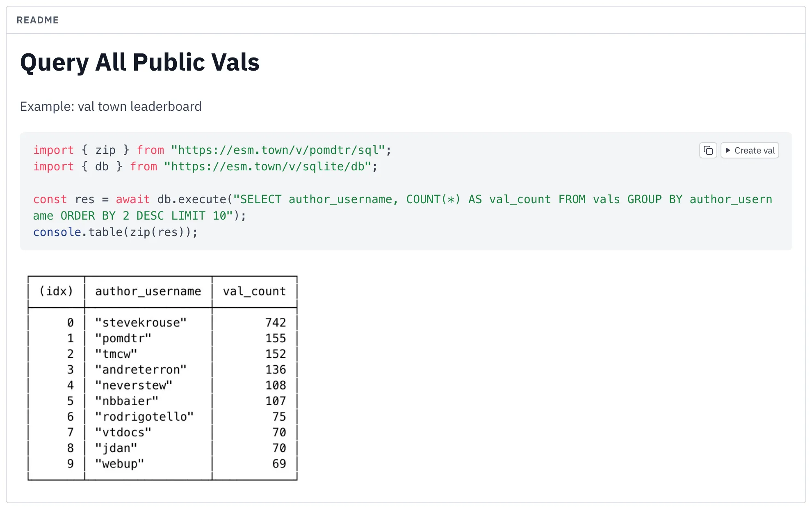Click the 'Example: val town leaderboard' text
Image resolution: width=812 pixels, height=509 pixels.
pyautogui.click(x=111, y=106)
